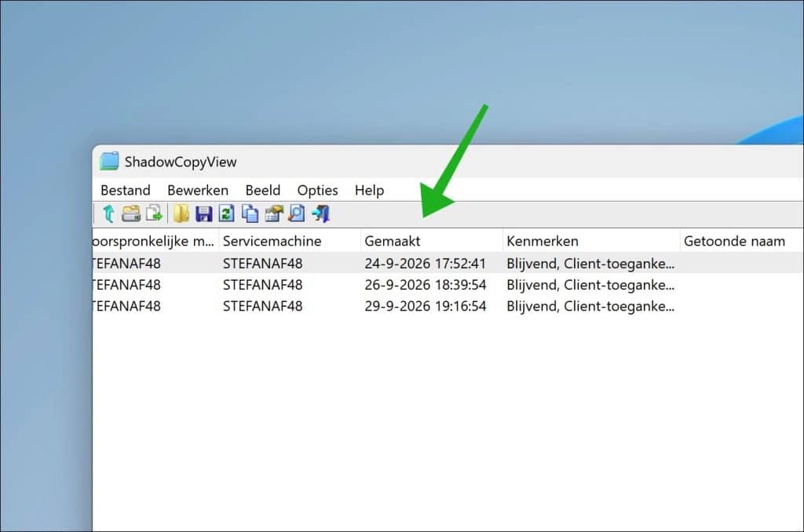Click Servicemachine STEFANAF48 in the 26-9-2026 row

click(x=262, y=285)
